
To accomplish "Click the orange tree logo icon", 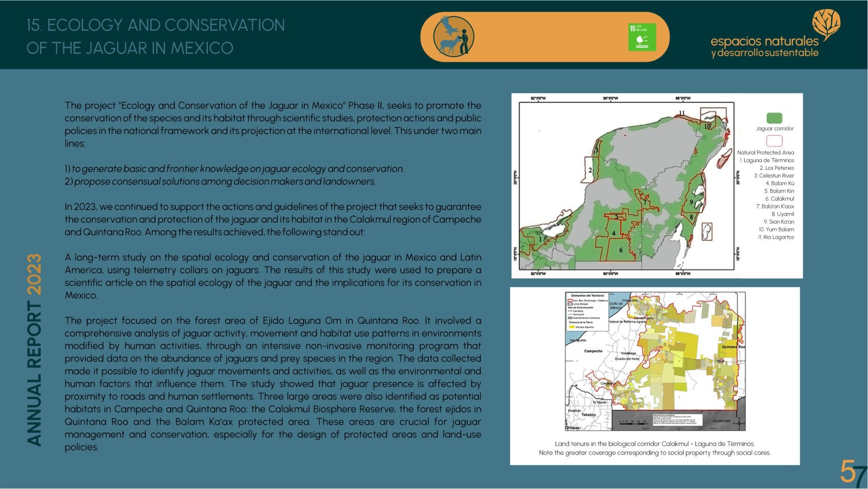I will [x=826, y=25].
